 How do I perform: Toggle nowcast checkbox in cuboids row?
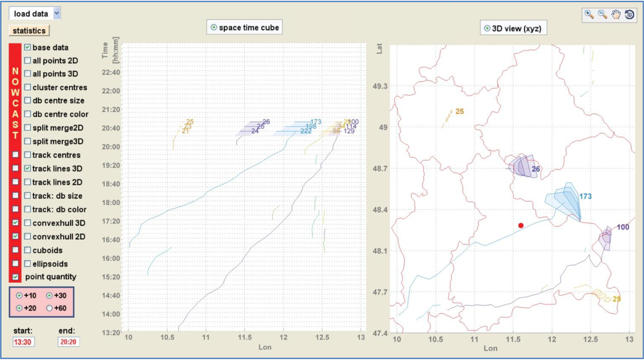(15, 250)
